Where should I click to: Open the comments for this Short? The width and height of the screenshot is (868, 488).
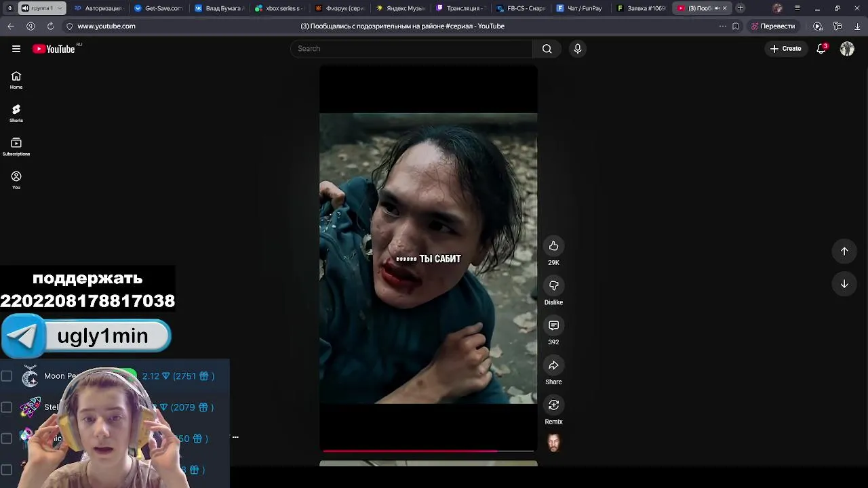click(x=553, y=325)
